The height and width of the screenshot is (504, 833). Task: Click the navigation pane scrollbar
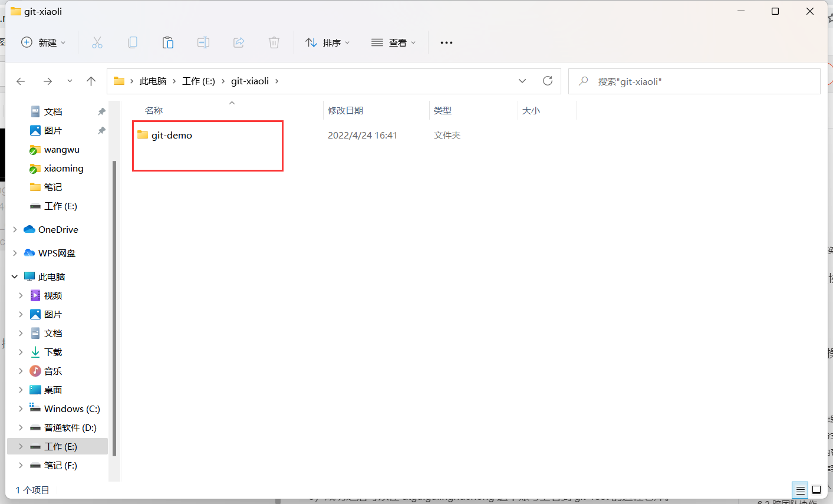(114, 308)
